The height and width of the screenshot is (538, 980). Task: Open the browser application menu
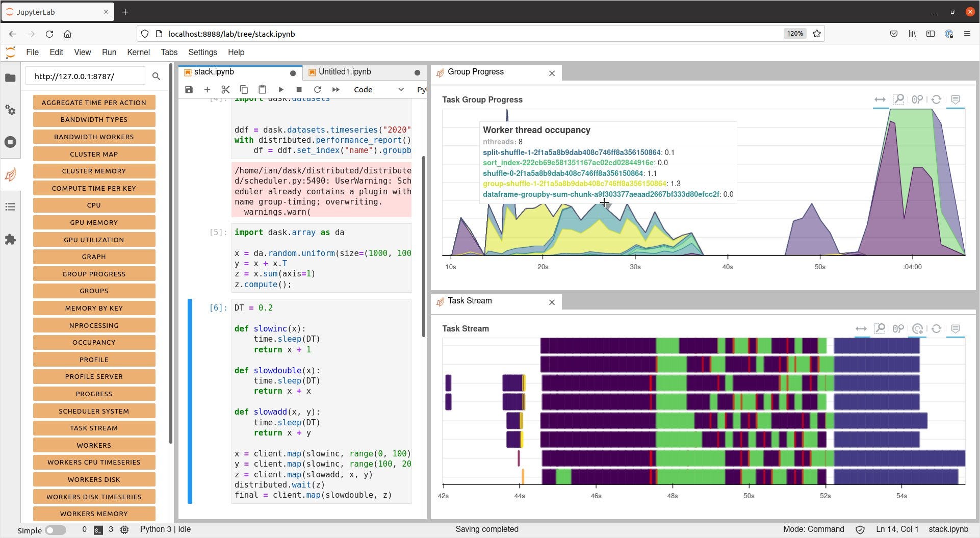(x=967, y=34)
